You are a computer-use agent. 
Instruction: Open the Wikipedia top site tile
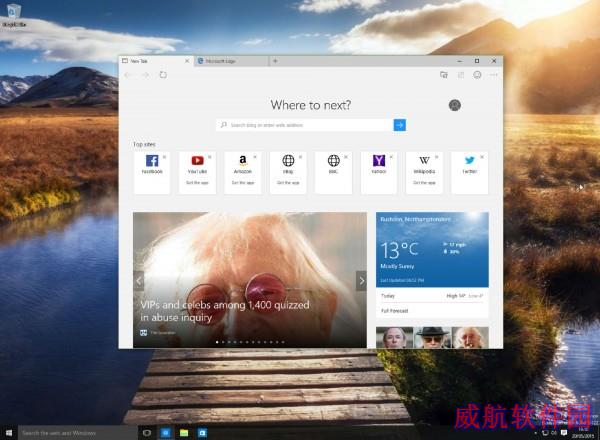424,173
